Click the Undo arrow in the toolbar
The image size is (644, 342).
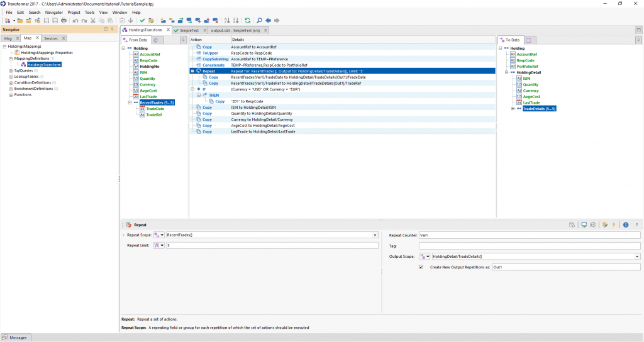tap(75, 21)
